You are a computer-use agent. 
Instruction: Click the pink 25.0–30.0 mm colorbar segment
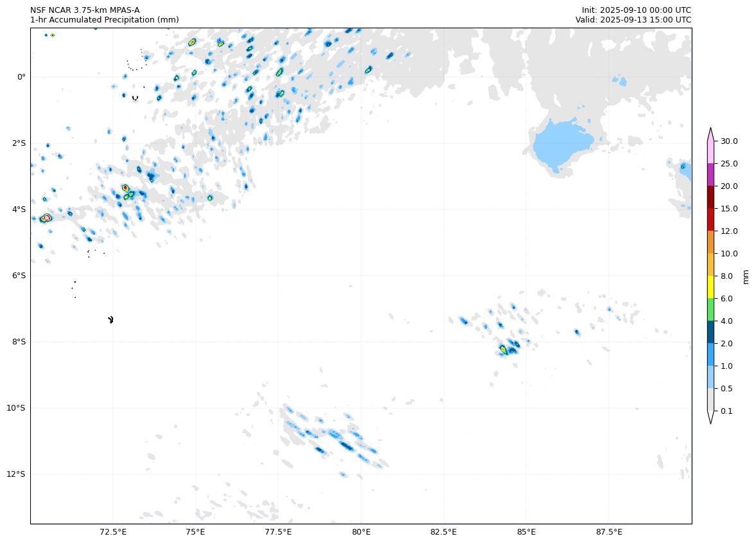[x=710, y=152]
